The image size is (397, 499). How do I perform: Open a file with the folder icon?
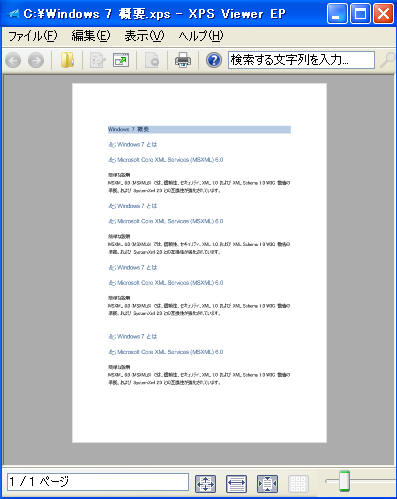tap(67, 60)
